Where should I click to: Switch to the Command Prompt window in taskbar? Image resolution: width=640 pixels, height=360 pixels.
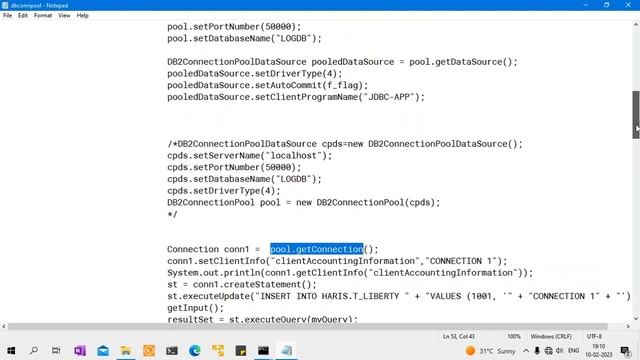(264, 351)
